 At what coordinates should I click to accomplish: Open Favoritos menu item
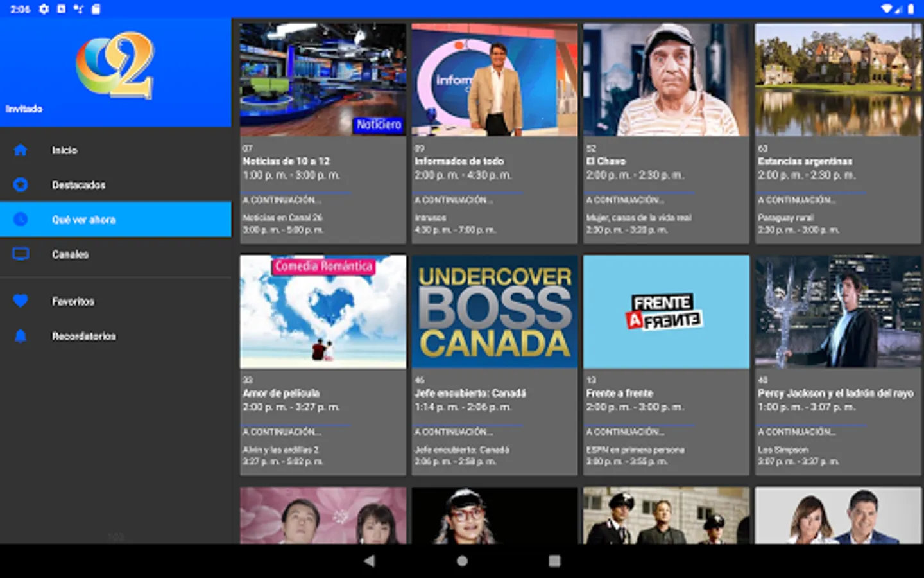coord(116,301)
